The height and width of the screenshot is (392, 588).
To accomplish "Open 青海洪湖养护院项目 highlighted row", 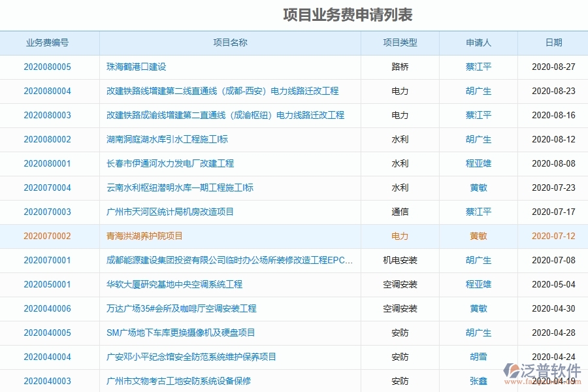I will pos(144,236).
